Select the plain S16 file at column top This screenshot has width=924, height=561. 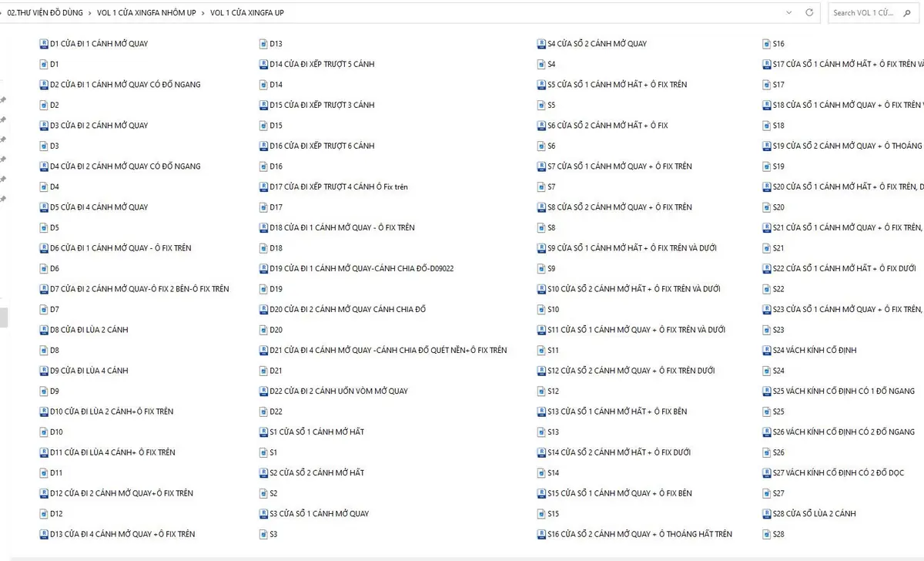[x=773, y=44]
